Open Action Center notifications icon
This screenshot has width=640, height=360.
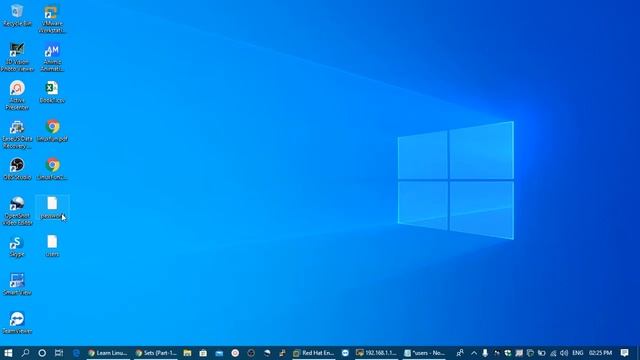tap(624, 353)
